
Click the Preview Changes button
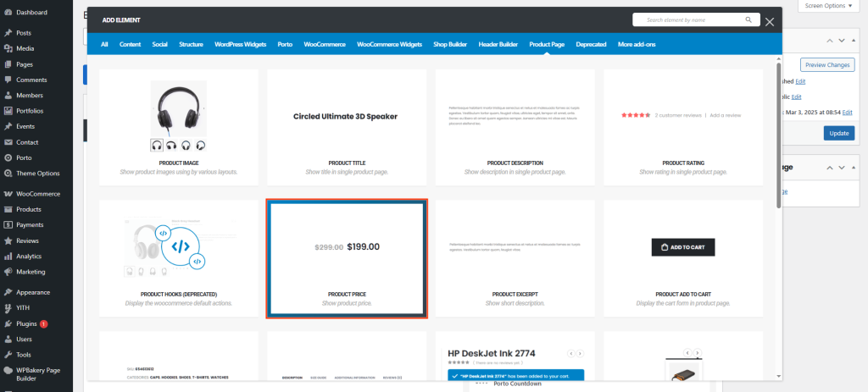click(826, 64)
